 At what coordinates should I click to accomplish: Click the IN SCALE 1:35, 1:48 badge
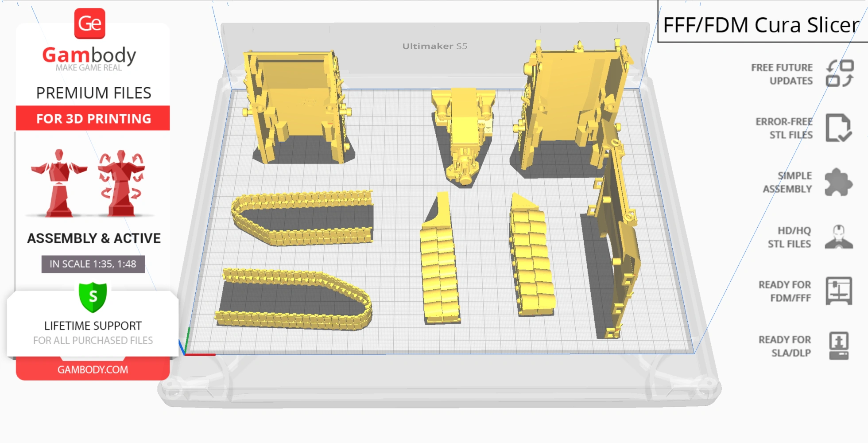pos(93,264)
